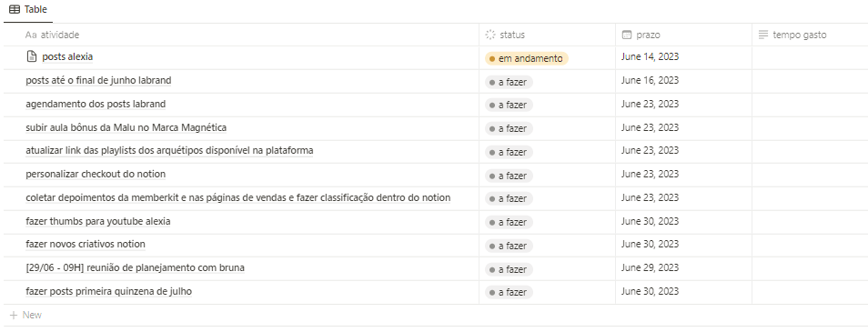Open the page icon beside posts alexia

coord(32,56)
